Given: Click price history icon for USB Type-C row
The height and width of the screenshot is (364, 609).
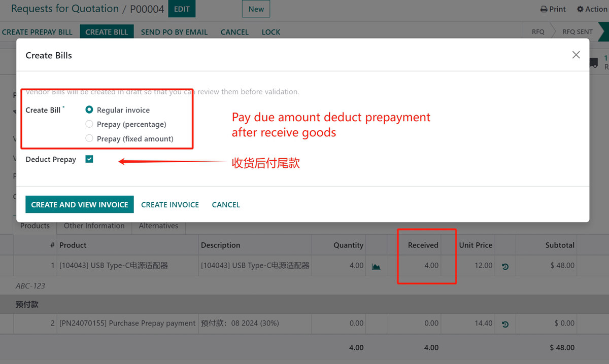Looking at the screenshot, I should pos(505,266).
